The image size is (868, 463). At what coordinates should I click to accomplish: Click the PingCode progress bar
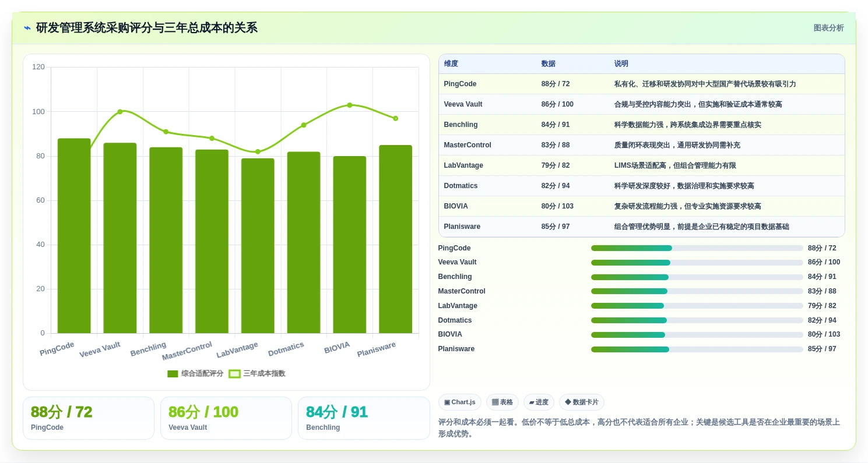[x=697, y=248]
